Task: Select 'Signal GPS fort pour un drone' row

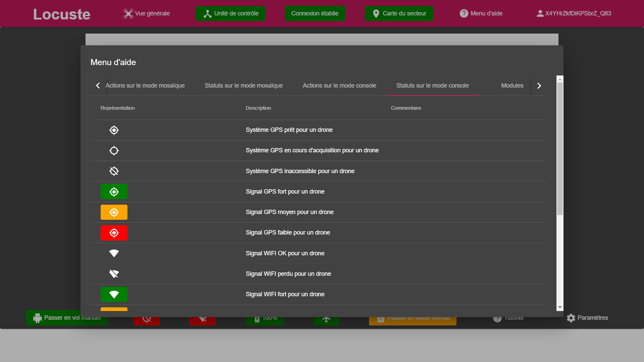Action: [x=318, y=192]
